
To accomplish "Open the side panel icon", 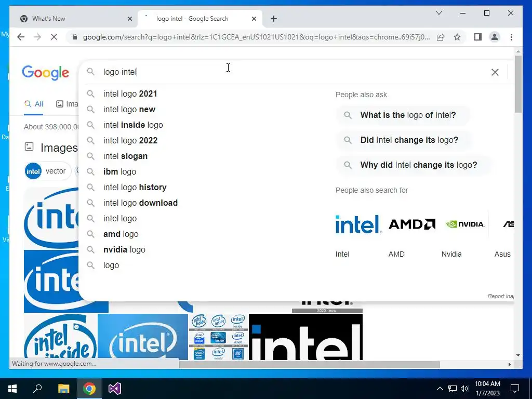I will click(478, 37).
